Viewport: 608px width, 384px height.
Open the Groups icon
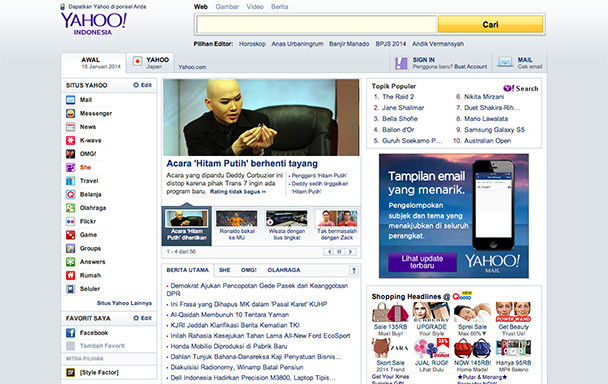(x=71, y=248)
